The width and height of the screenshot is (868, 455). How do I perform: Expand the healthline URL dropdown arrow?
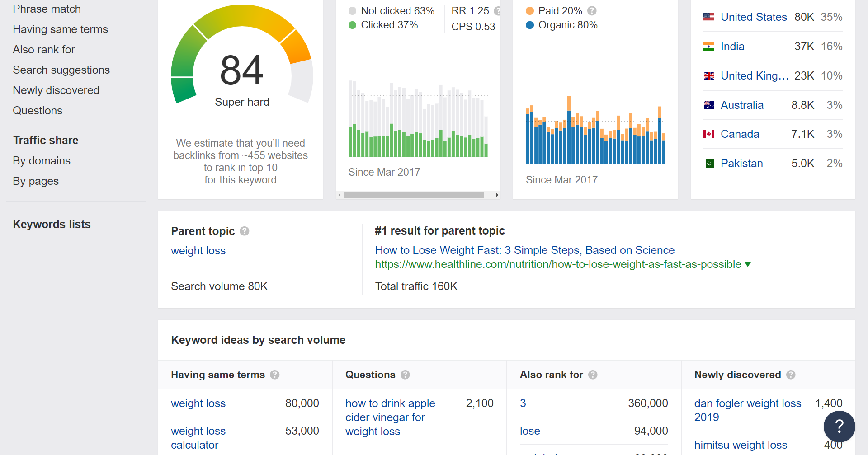pos(748,264)
